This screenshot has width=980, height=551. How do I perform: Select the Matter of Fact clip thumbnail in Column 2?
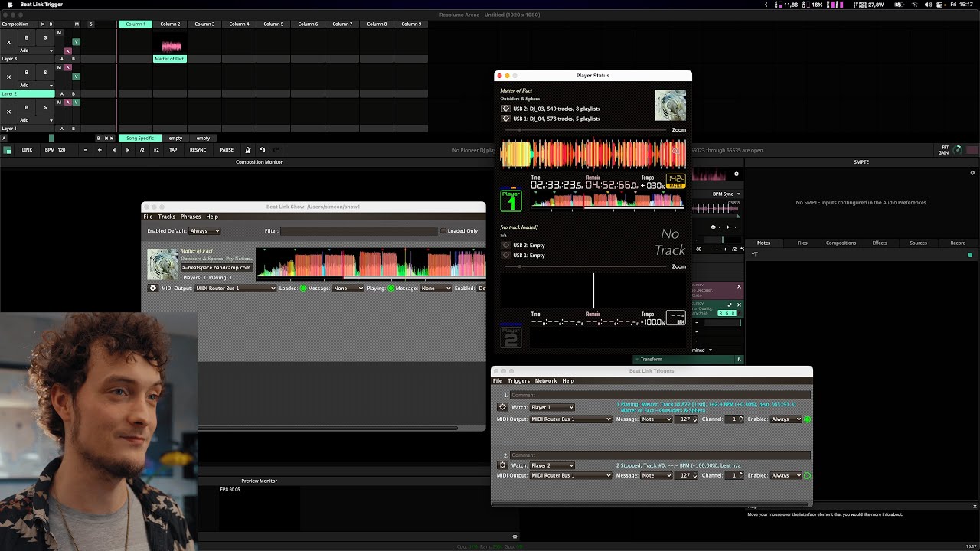[x=170, y=43]
